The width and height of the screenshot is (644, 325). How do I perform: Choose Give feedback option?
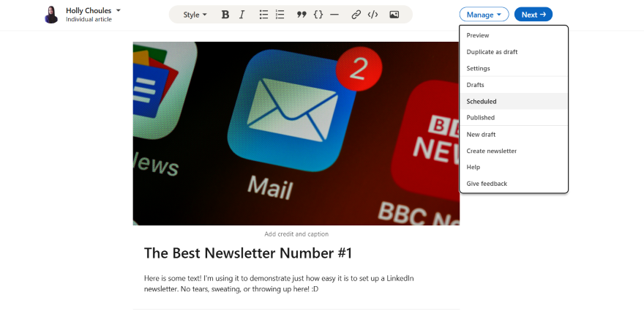(514, 184)
